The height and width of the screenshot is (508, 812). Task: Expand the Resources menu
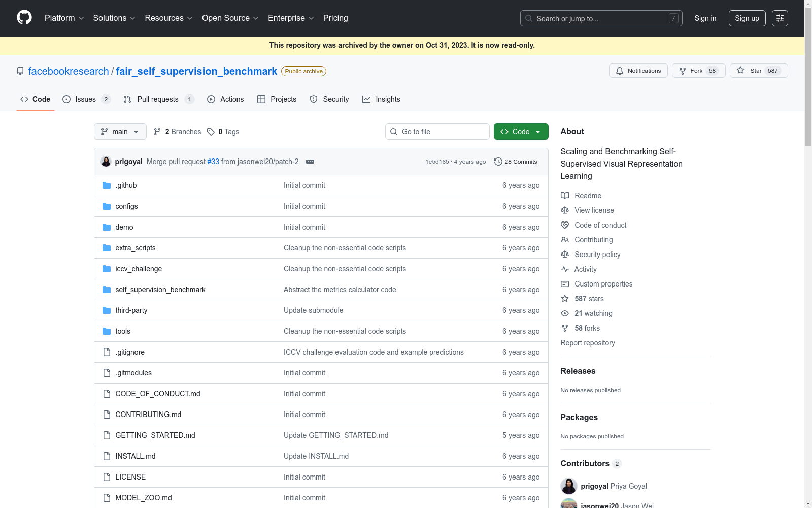[x=168, y=18]
